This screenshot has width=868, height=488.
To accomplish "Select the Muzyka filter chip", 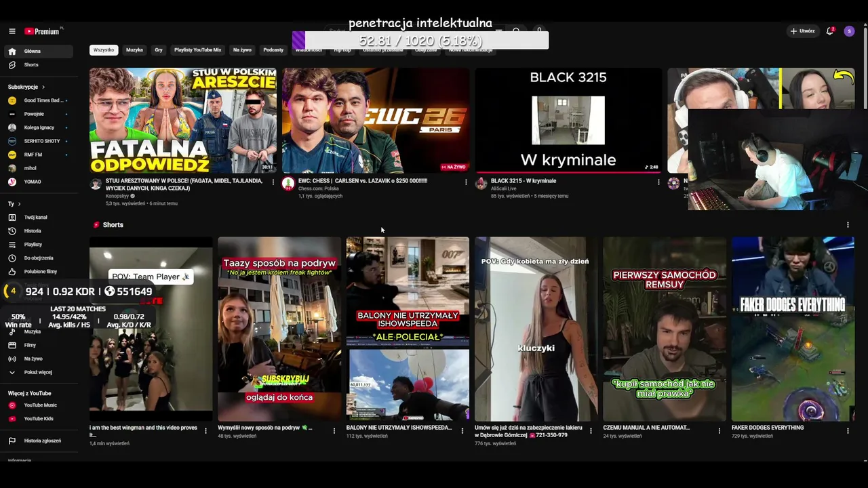I will [134, 50].
